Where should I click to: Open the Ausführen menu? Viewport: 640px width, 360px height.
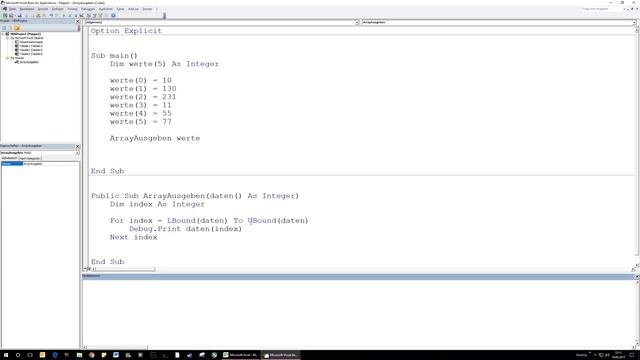[x=106, y=9]
